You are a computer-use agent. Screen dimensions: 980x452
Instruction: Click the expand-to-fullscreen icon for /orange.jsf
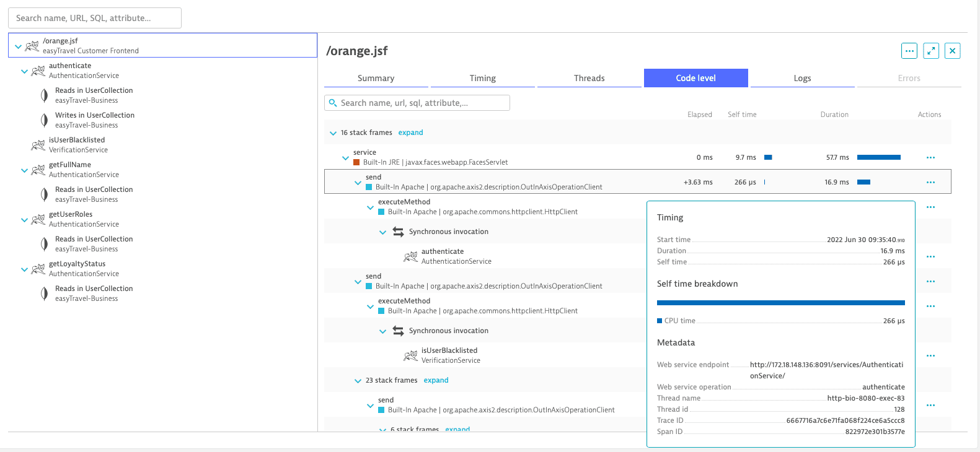931,51
